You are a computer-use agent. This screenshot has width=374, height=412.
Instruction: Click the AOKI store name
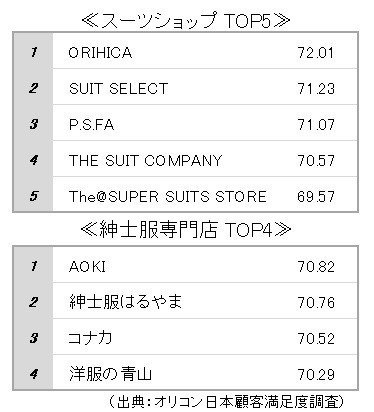tap(87, 267)
